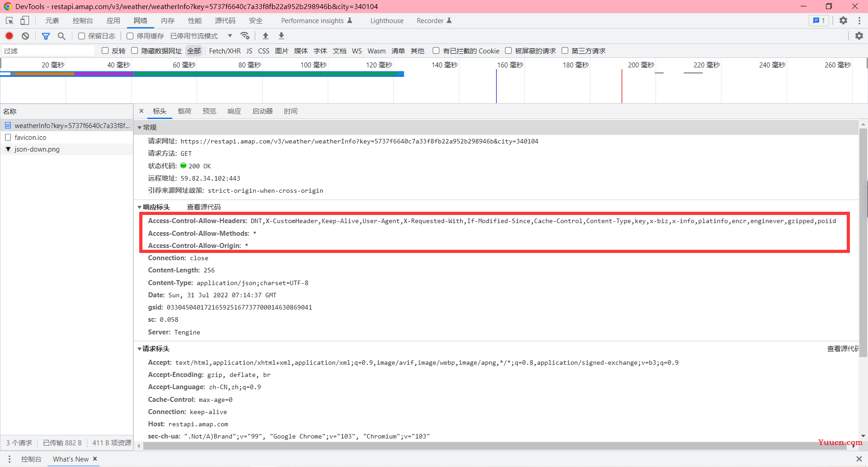Viewport: 868px width, 467px height.
Task: Open network panel settings gear
Action: [859, 36]
